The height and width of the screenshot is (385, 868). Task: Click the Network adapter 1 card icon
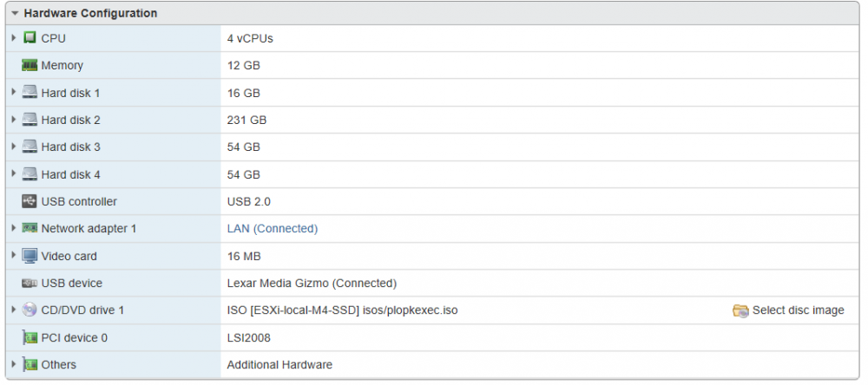(x=30, y=228)
